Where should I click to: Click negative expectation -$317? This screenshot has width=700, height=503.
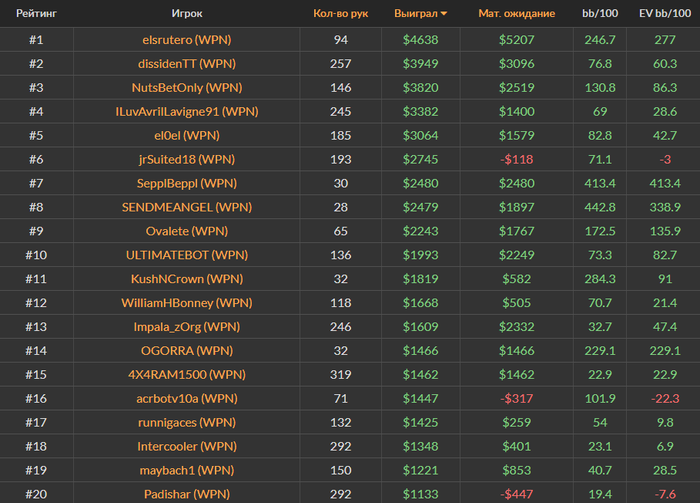point(517,399)
